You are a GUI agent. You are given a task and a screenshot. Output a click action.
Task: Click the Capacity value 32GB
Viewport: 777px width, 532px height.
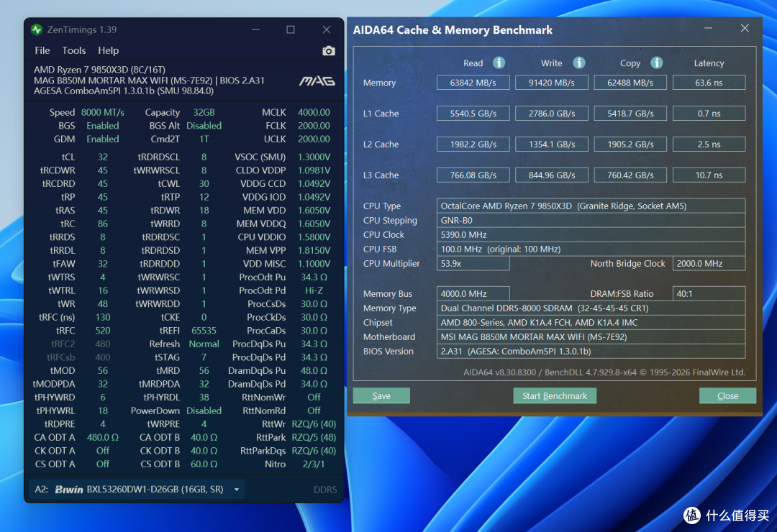tap(204, 112)
